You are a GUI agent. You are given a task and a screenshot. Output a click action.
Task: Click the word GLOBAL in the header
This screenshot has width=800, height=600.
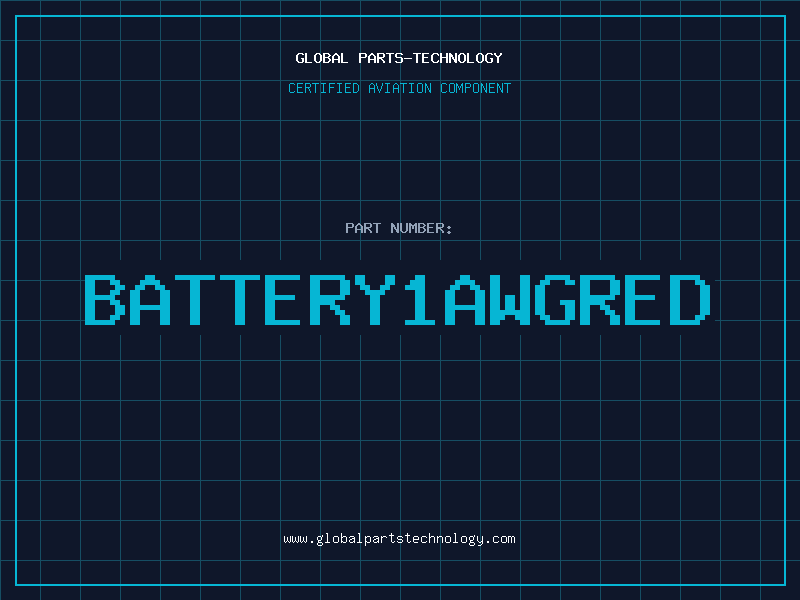point(321,58)
